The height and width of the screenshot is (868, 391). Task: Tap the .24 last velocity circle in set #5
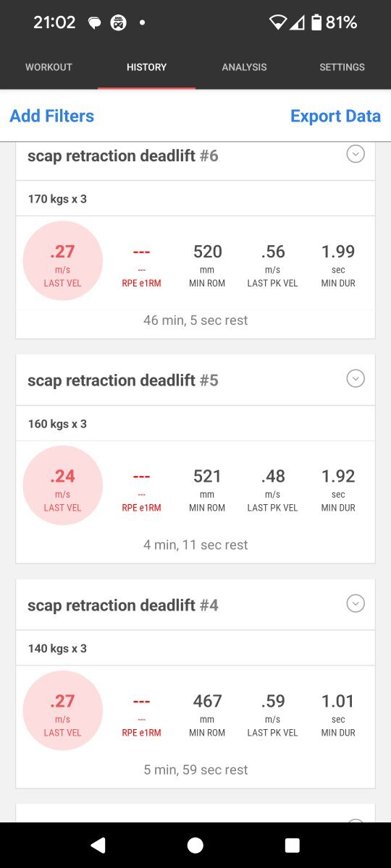point(63,485)
